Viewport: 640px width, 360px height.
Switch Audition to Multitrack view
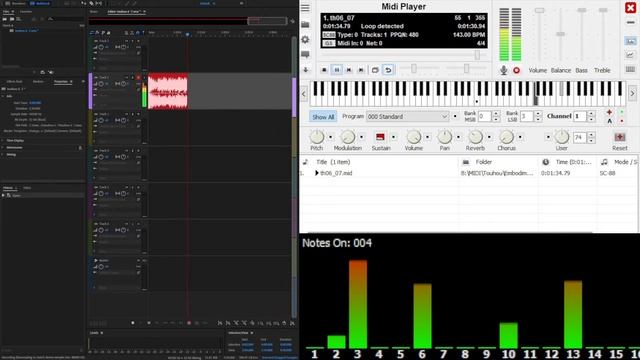point(40,3)
